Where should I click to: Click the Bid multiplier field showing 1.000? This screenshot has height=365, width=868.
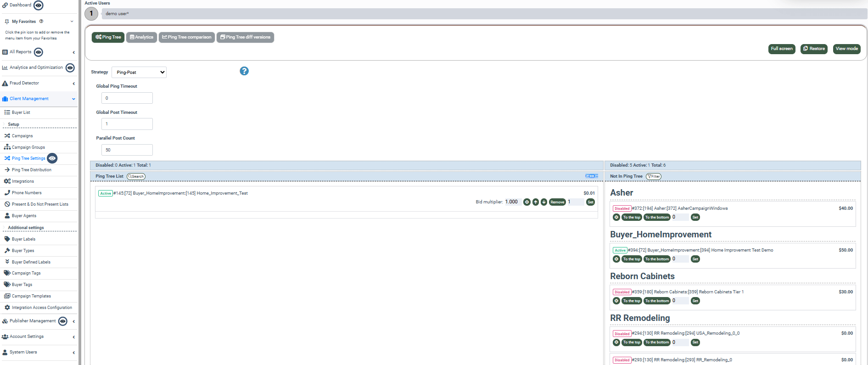[x=513, y=202]
